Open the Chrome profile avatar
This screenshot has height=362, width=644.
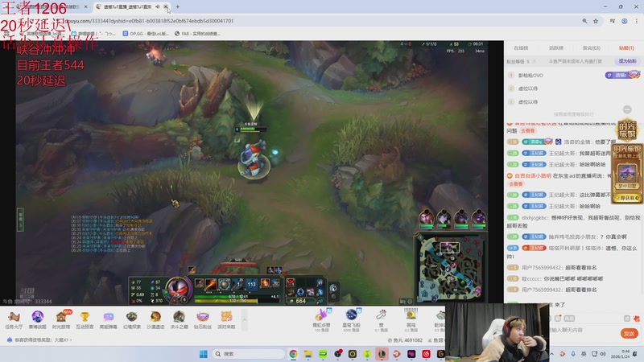625,21
